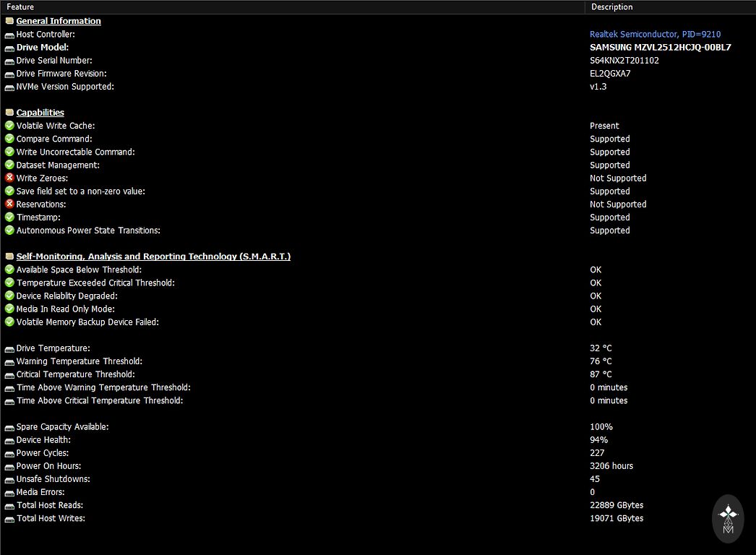
Task: Click the red X icon beside Write Zeroes
Action: (9, 178)
